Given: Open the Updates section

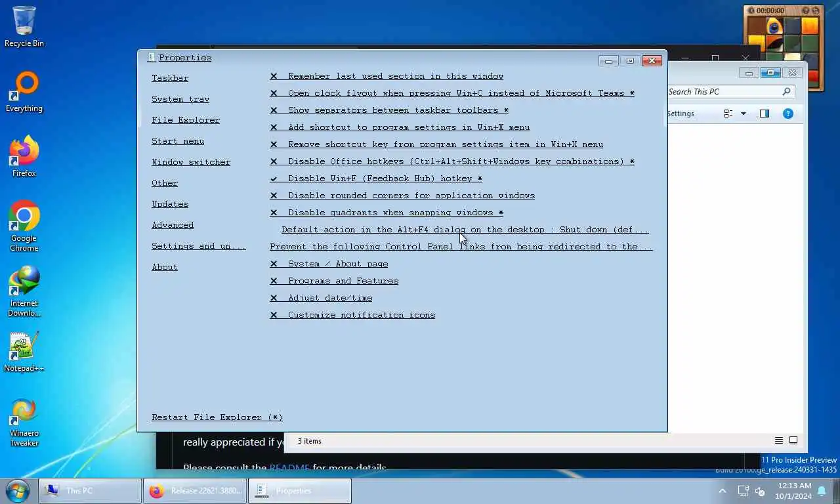Looking at the screenshot, I should tap(170, 204).
